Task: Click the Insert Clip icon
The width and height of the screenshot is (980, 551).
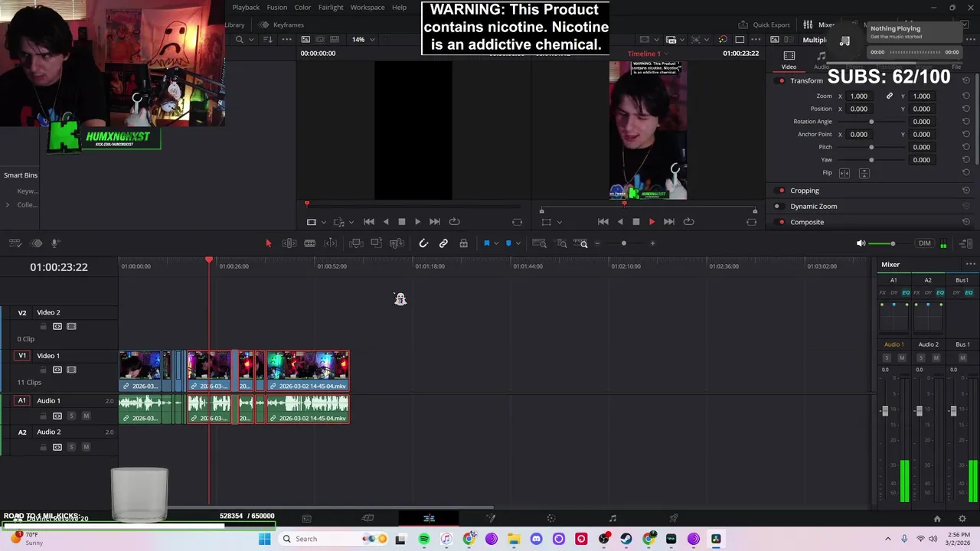Action: coord(356,243)
